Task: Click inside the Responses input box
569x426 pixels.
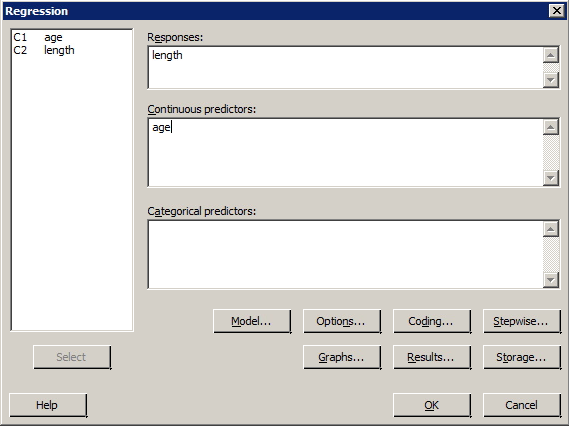Action: [345, 67]
